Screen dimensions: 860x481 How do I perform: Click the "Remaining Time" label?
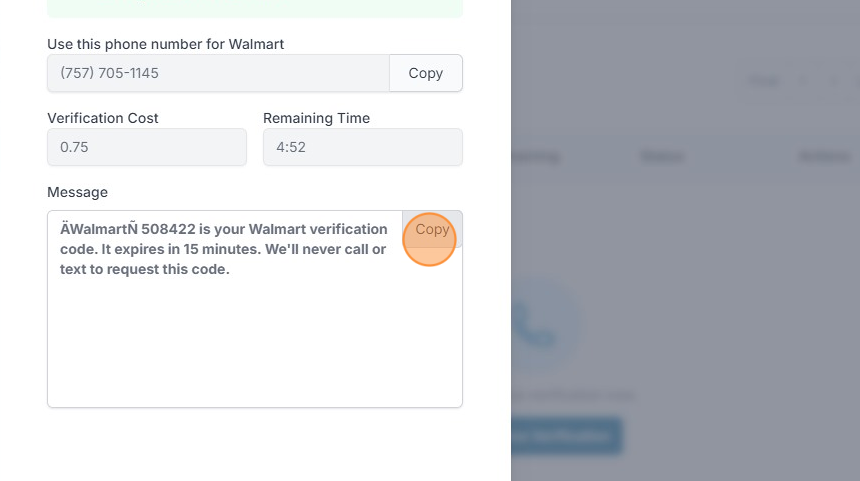pyautogui.click(x=316, y=118)
